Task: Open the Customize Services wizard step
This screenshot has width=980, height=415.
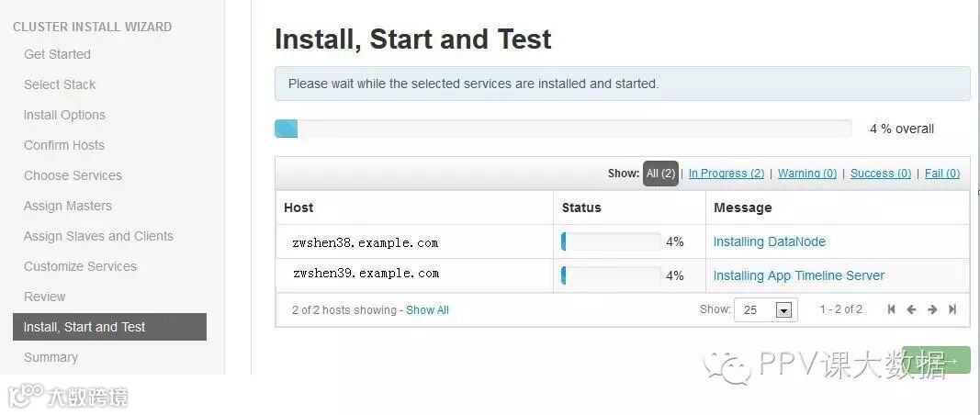Action: pos(80,266)
